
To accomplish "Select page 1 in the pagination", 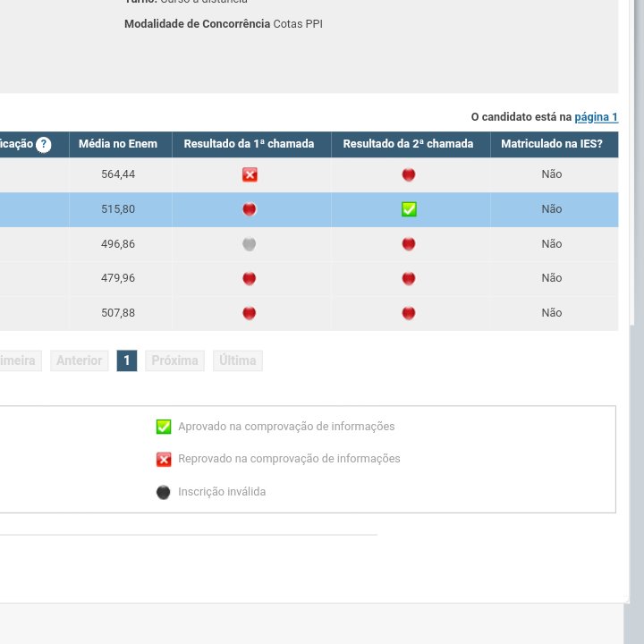I will coord(127,360).
